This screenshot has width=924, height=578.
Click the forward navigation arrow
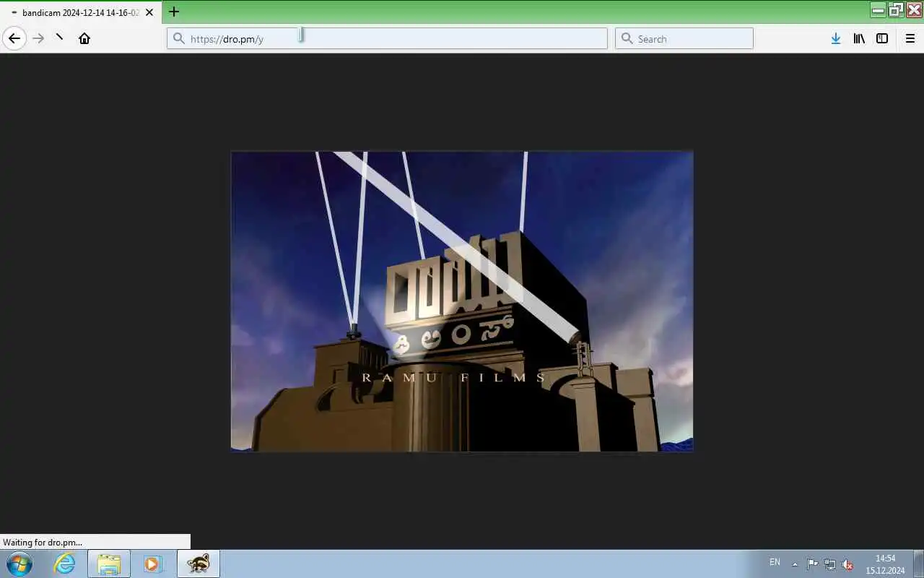38,38
